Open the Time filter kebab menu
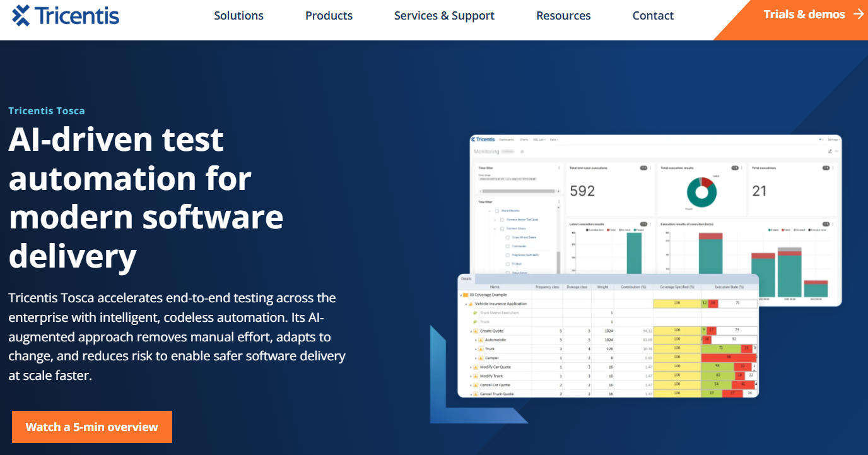The height and width of the screenshot is (455, 868). 559,168
